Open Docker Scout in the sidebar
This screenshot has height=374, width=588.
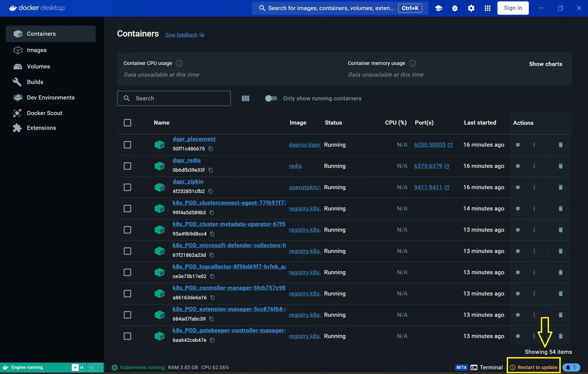point(44,113)
